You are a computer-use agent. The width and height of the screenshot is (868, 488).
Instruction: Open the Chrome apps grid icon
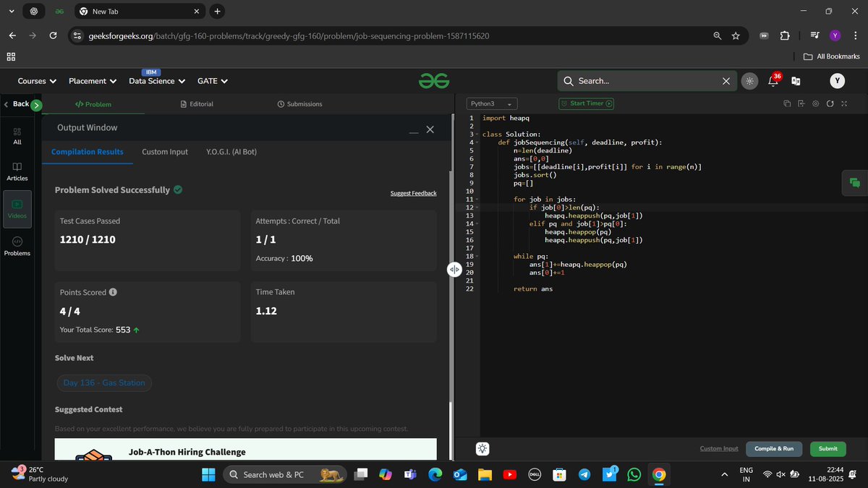[11, 56]
